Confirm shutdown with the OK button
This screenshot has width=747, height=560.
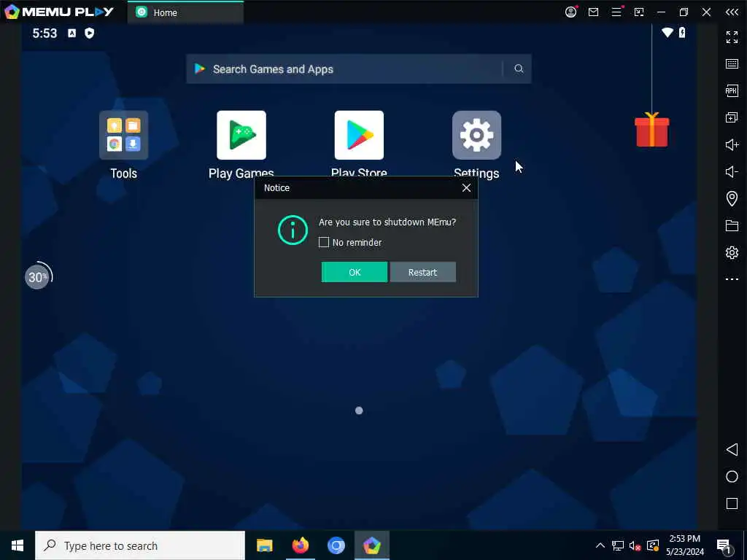355,272
